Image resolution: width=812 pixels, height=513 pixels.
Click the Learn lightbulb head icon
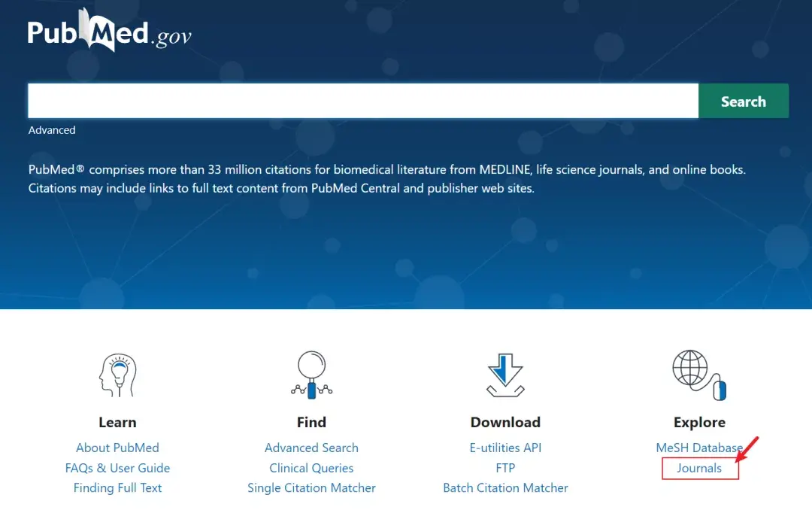click(117, 375)
